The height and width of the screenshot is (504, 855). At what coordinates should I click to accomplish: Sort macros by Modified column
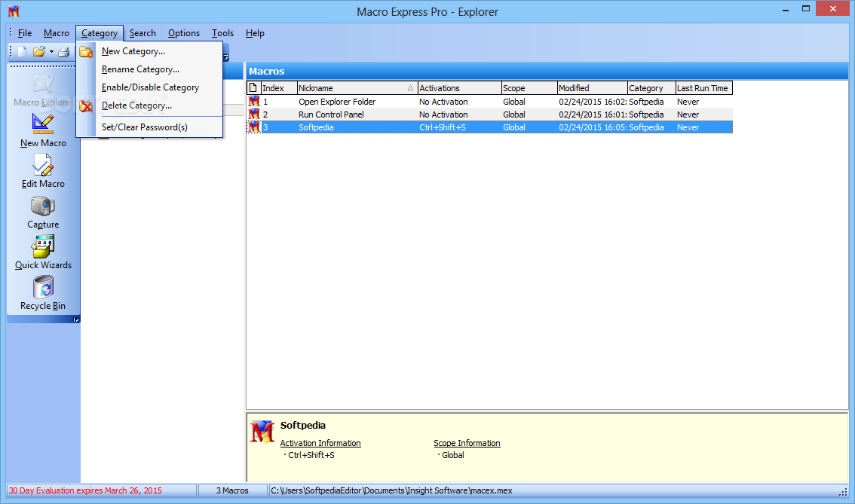coord(592,87)
